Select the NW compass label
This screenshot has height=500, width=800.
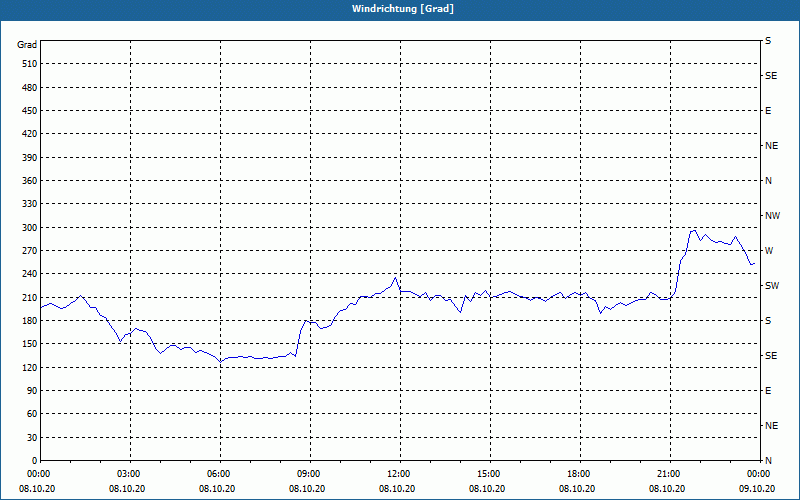coord(772,216)
